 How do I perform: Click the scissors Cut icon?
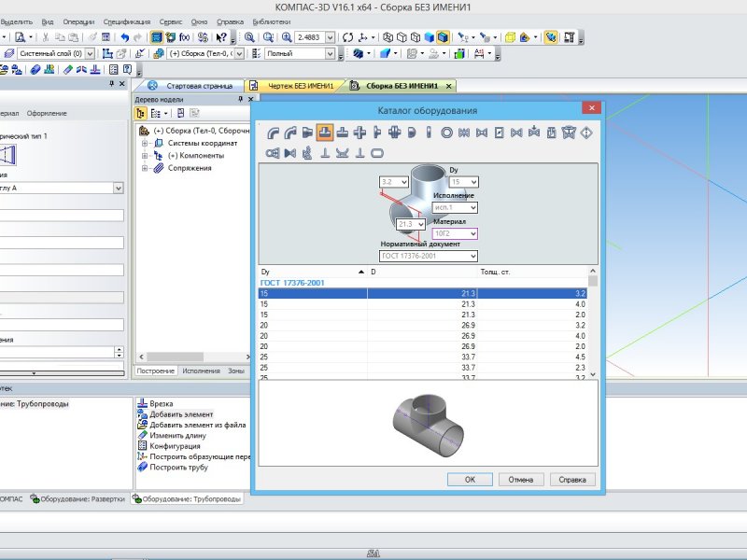pyautogui.click(x=46, y=37)
